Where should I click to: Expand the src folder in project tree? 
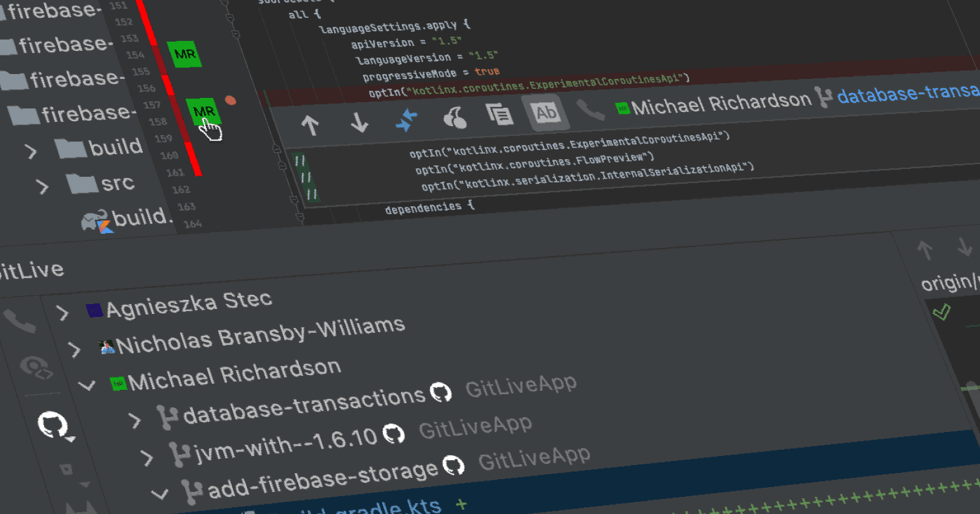pos(42,186)
